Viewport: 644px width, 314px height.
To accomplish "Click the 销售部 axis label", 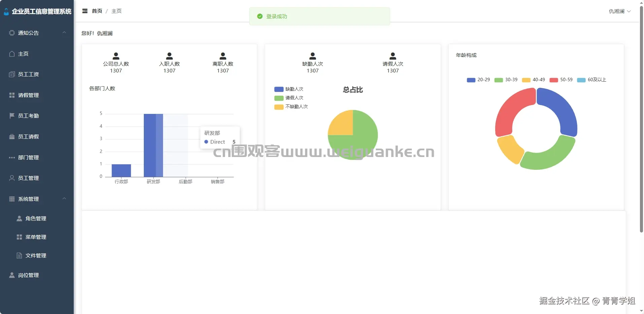I will pyautogui.click(x=218, y=182).
